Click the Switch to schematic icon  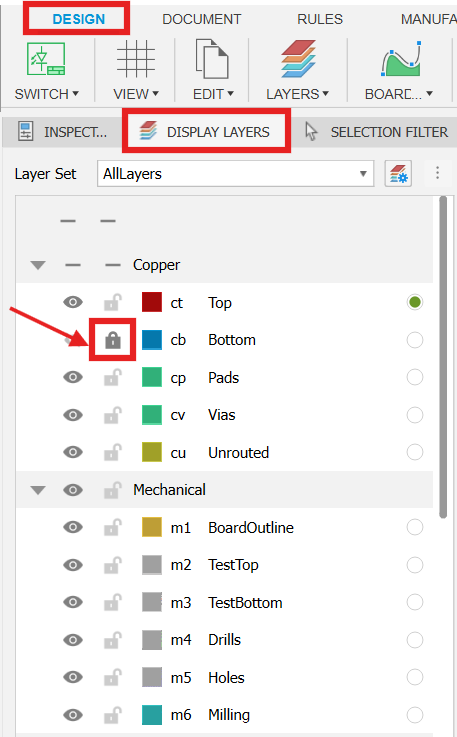point(46,59)
